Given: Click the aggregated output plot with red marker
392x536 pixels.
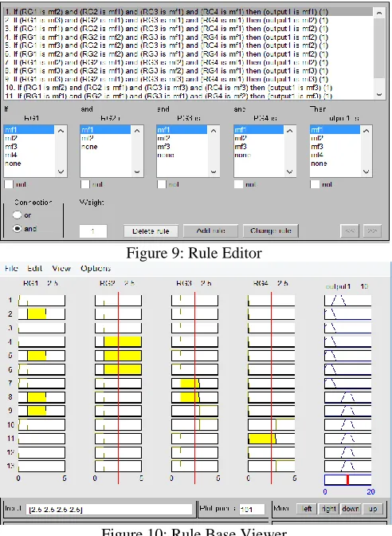Looking at the screenshot, I should (x=347, y=479).
